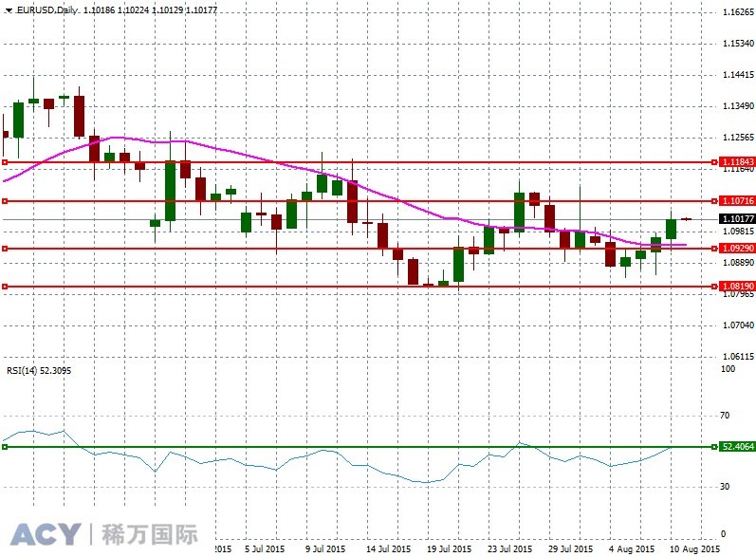The height and width of the screenshot is (557, 756).
Task: Click the 1.06115 price scale value
Action: click(738, 357)
